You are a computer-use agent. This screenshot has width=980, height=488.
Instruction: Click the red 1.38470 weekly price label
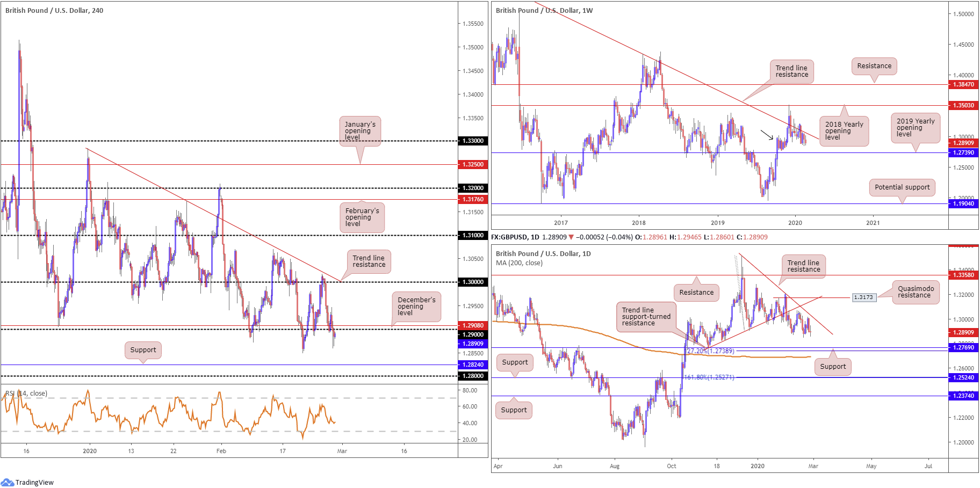click(x=963, y=84)
